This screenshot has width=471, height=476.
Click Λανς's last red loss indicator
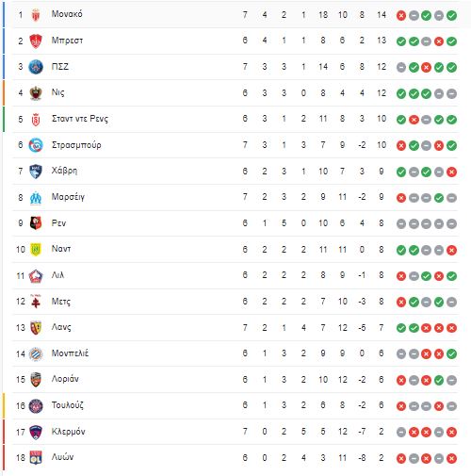click(x=451, y=328)
